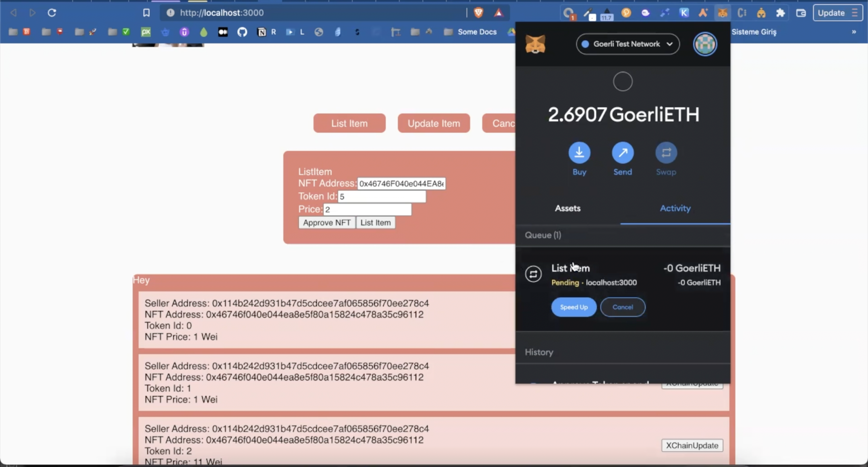868x467 pixels.
Task: Click the List Item button in ListItem form
Action: tap(375, 223)
